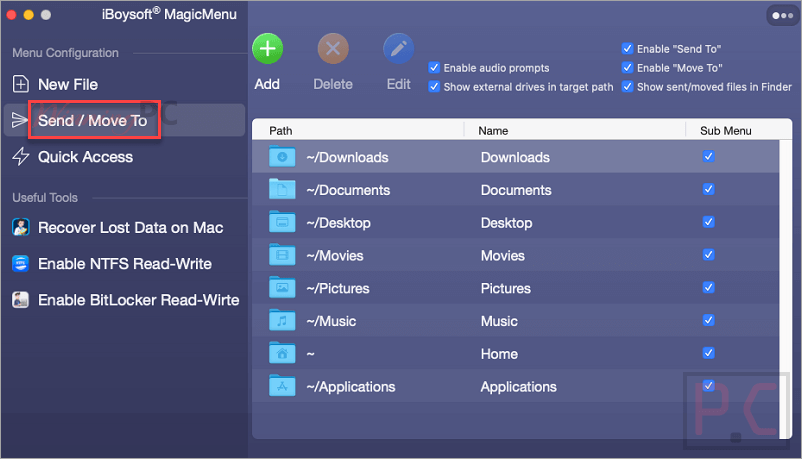The height and width of the screenshot is (459, 802).
Task: Click the Delete button label
Action: [x=333, y=84]
